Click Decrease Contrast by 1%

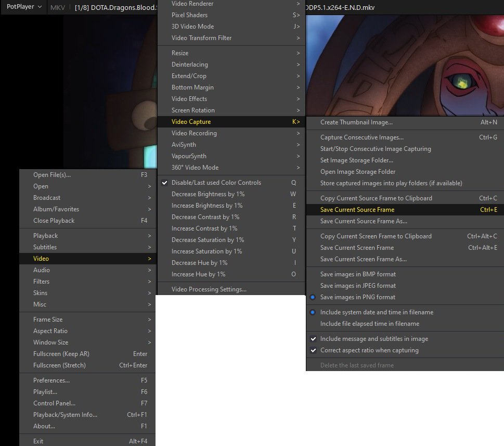point(231,217)
